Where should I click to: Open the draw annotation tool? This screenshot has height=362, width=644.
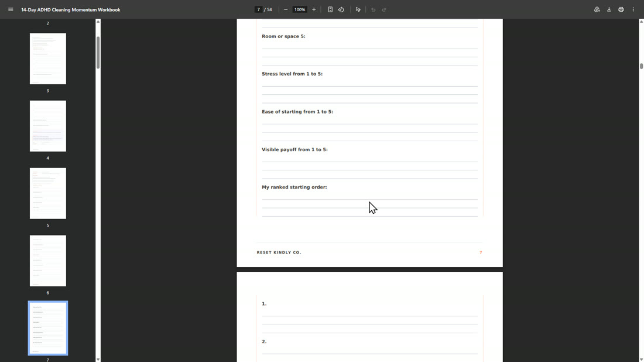click(358, 9)
